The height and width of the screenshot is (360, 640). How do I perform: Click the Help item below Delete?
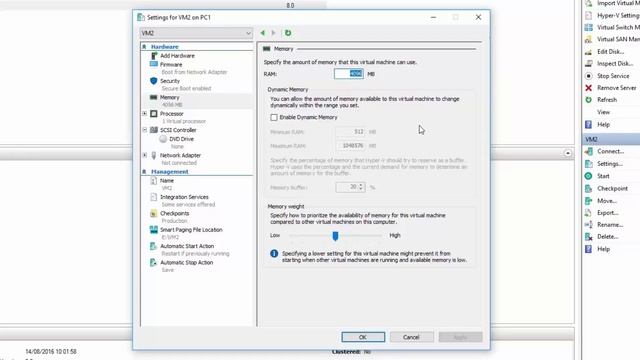[x=603, y=249]
